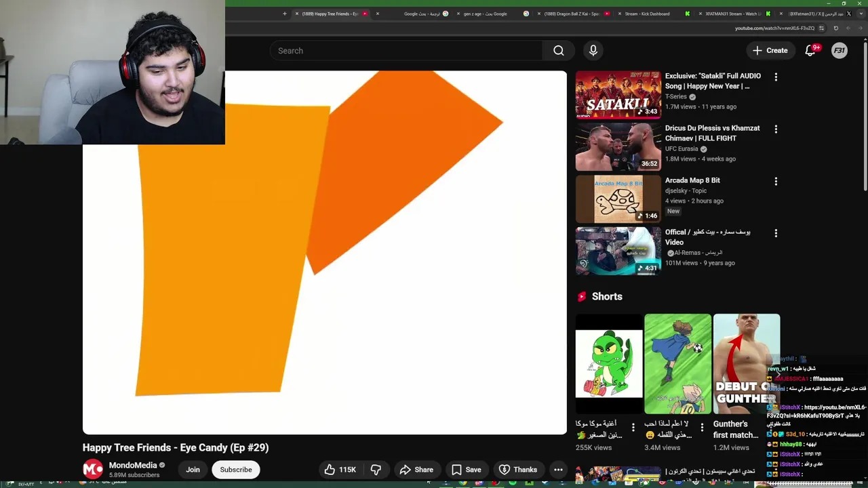This screenshot has width=868, height=488.
Task: Click the Happy Tree Friends video player
Action: pyautogui.click(x=324, y=252)
